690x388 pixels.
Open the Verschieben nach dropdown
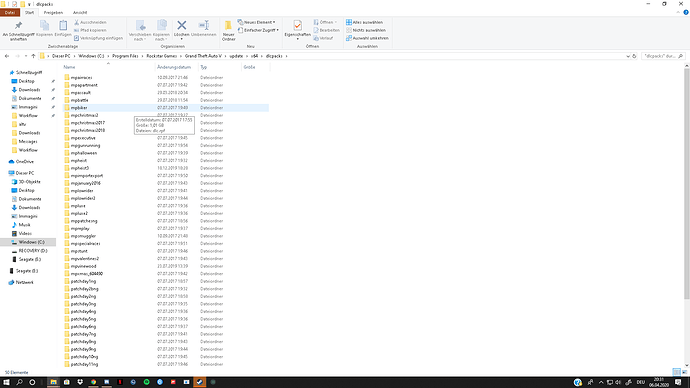pos(140,30)
